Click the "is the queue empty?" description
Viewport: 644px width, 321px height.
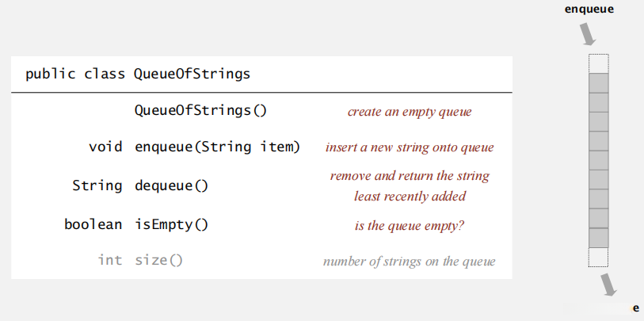point(410,226)
